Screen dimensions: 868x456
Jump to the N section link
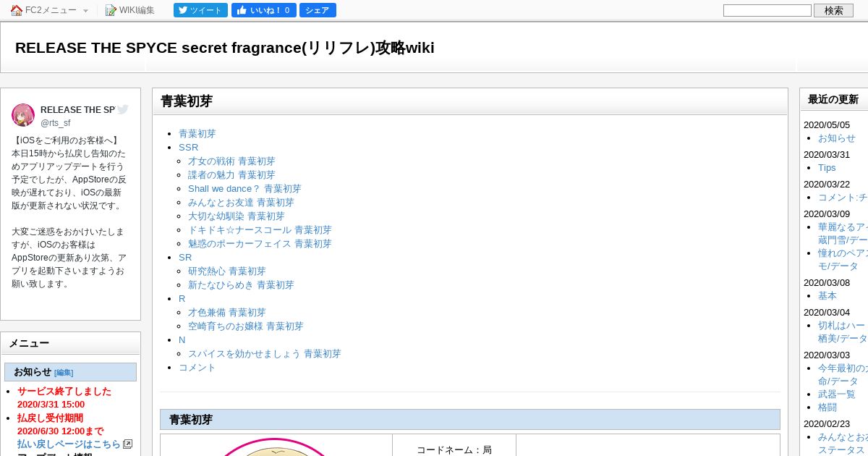(x=182, y=340)
